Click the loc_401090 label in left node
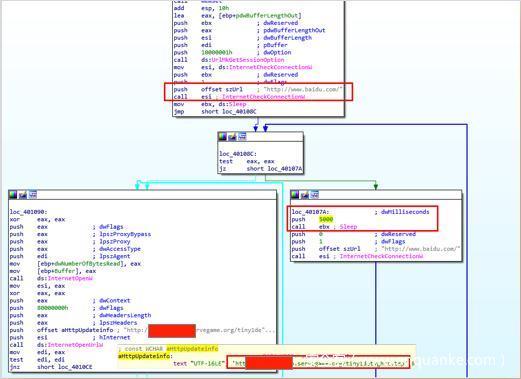Image resolution: width=521 pixels, height=379 pixels. pos(29,212)
